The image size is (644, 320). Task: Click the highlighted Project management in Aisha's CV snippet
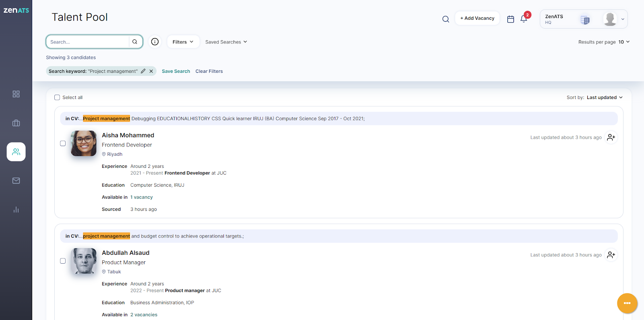pyautogui.click(x=107, y=118)
